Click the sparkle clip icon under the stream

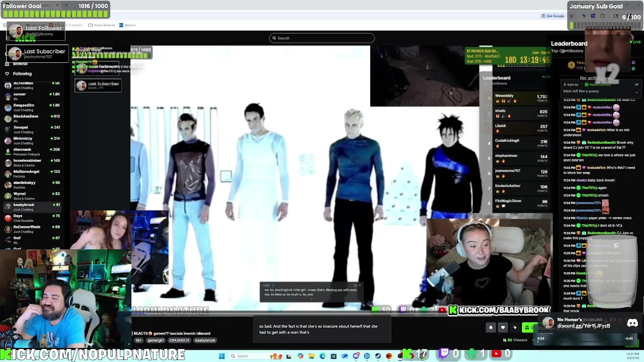click(515, 328)
